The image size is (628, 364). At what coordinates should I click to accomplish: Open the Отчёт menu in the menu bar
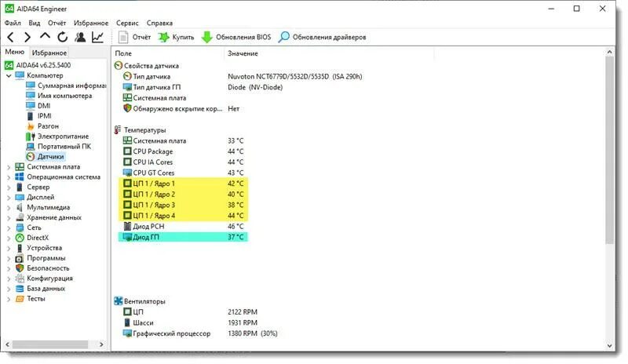(57, 23)
